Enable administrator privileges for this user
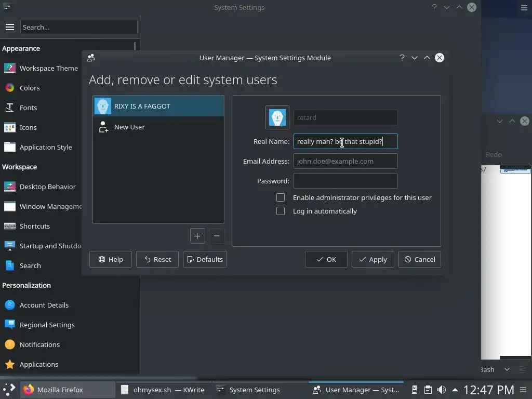This screenshot has width=532, height=399. (281, 197)
